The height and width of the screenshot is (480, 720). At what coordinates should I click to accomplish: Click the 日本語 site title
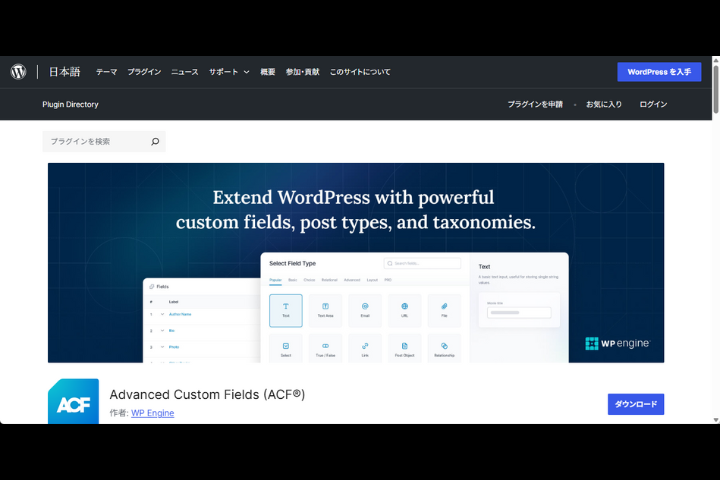click(x=64, y=72)
